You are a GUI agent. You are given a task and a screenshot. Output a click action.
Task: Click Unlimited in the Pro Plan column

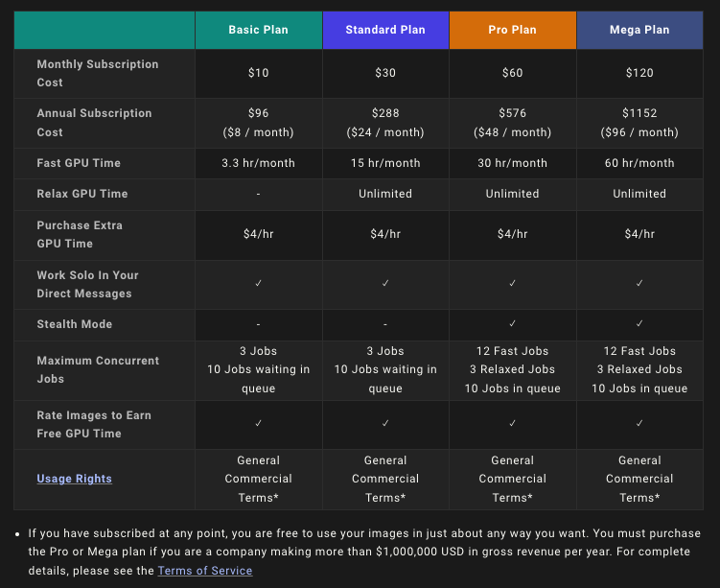pos(513,194)
